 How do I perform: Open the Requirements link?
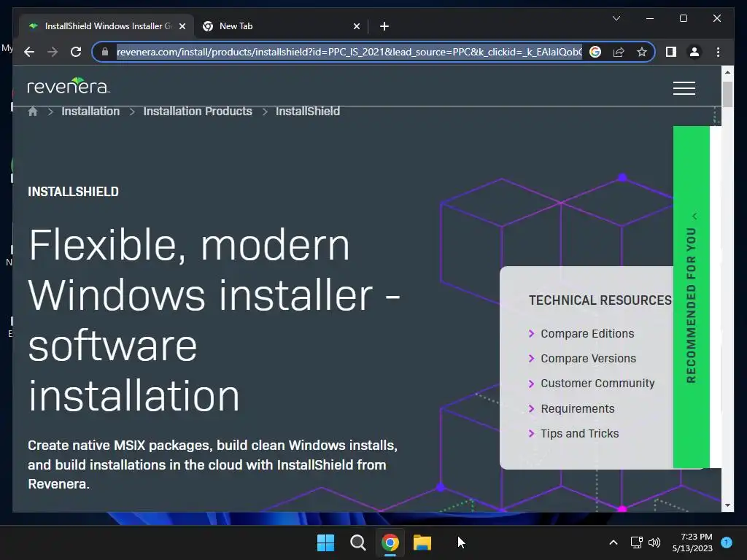578,408
